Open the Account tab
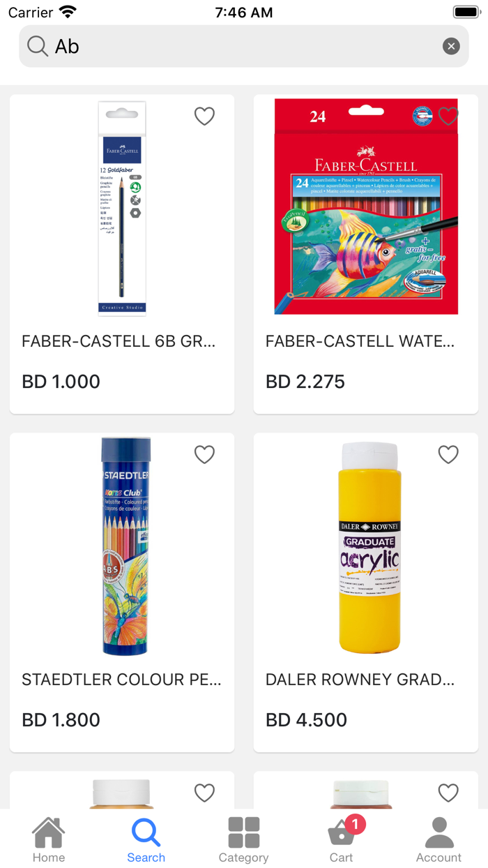The image size is (488, 868). click(439, 840)
